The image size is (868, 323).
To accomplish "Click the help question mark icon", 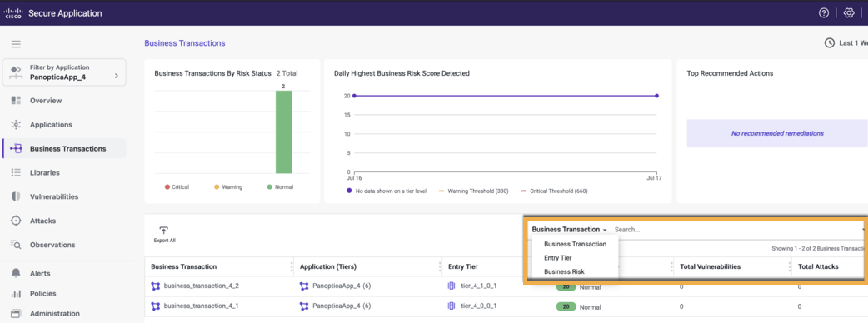I will point(824,13).
